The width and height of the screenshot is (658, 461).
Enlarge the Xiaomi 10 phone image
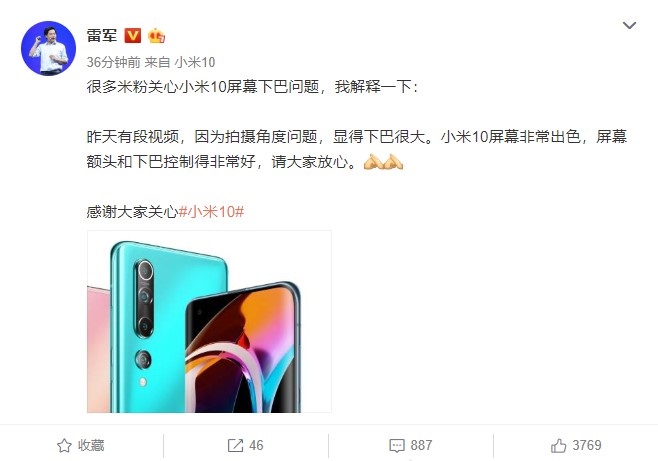pos(209,321)
